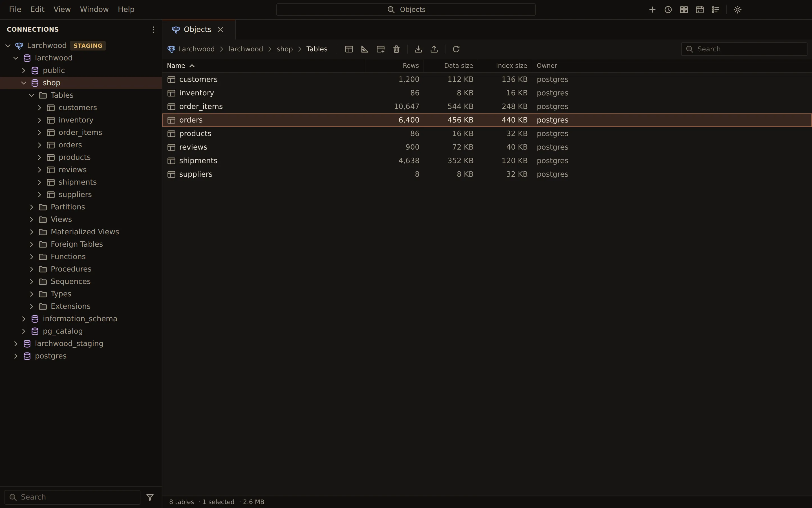Click the top Objects search bar
Image resolution: width=812 pixels, height=508 pixels.
point(406,9)
